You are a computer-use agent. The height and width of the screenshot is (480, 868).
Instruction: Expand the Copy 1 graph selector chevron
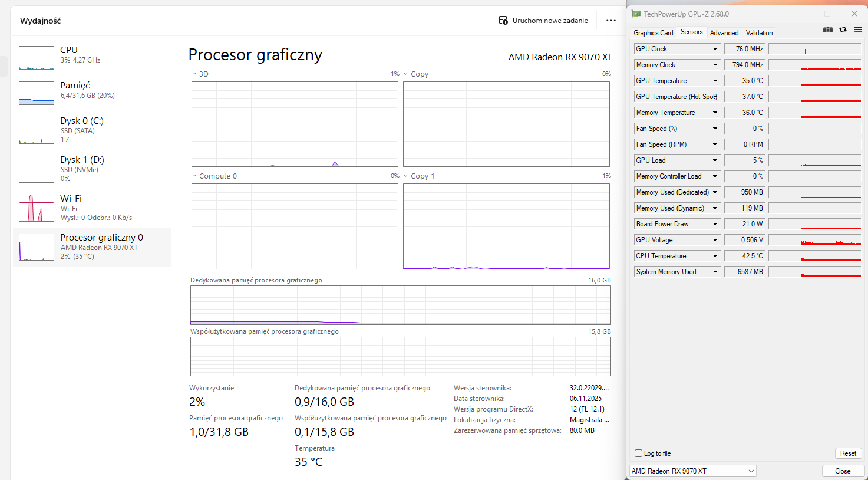[405, 176]
